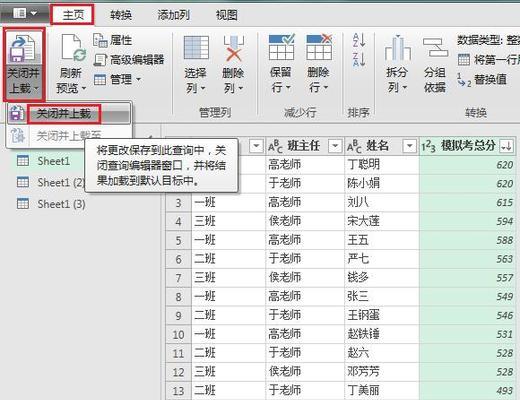Switch to the 添加列 tab

click(173, 15)
